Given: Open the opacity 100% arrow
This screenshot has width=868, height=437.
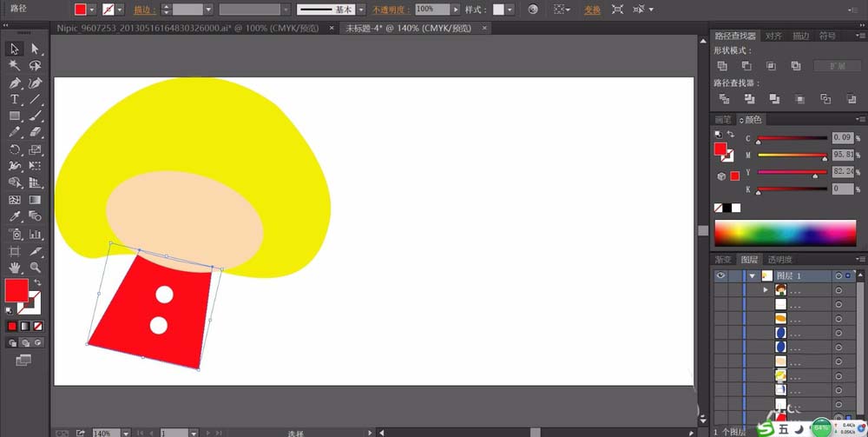Looking at the screenshot, I should pos(456,10).
